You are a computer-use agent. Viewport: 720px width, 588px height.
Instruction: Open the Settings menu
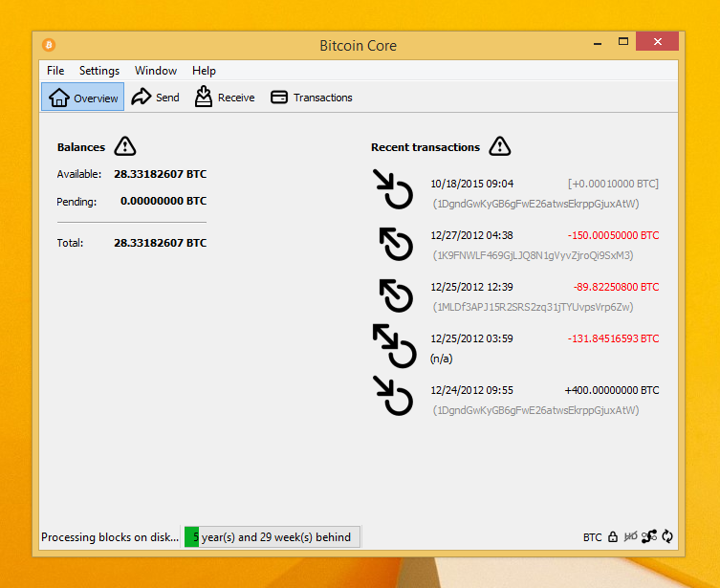coord(99,71)
